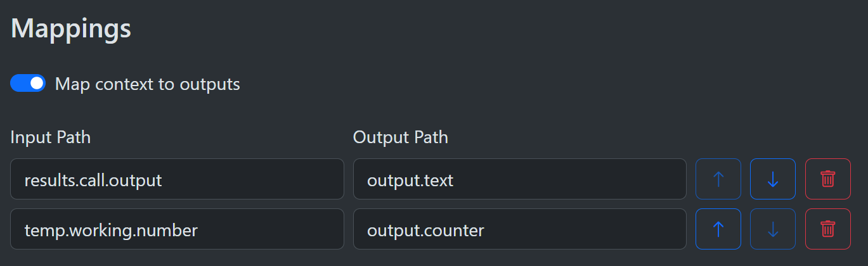Click the Input Path column label

click(x=51, y=137)
